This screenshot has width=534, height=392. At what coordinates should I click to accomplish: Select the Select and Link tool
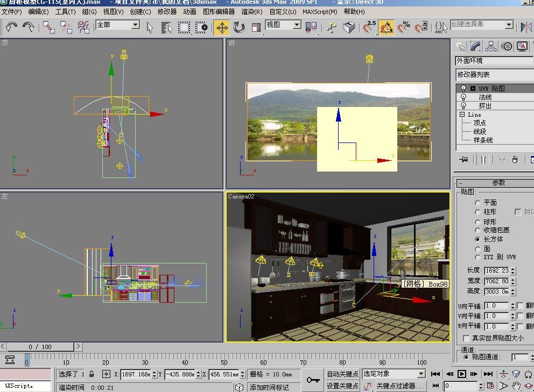[x=48, y=27]
